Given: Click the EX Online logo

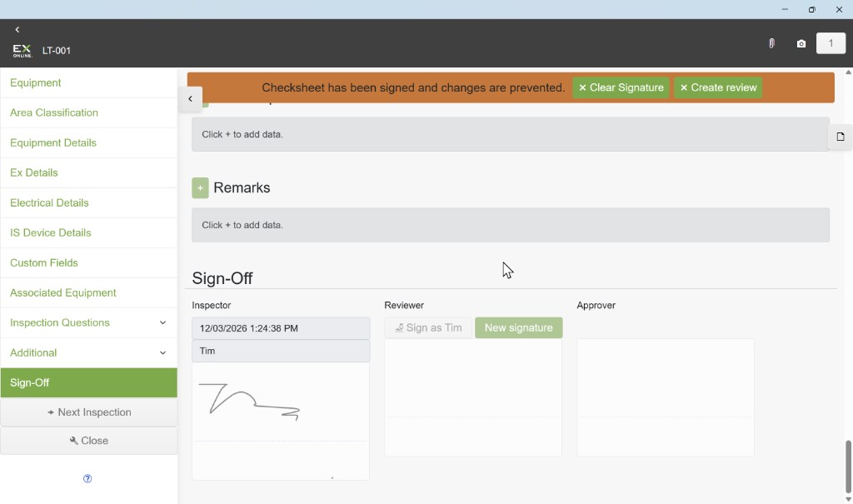Looking at the screenshot, I should [x=22, y=51].
